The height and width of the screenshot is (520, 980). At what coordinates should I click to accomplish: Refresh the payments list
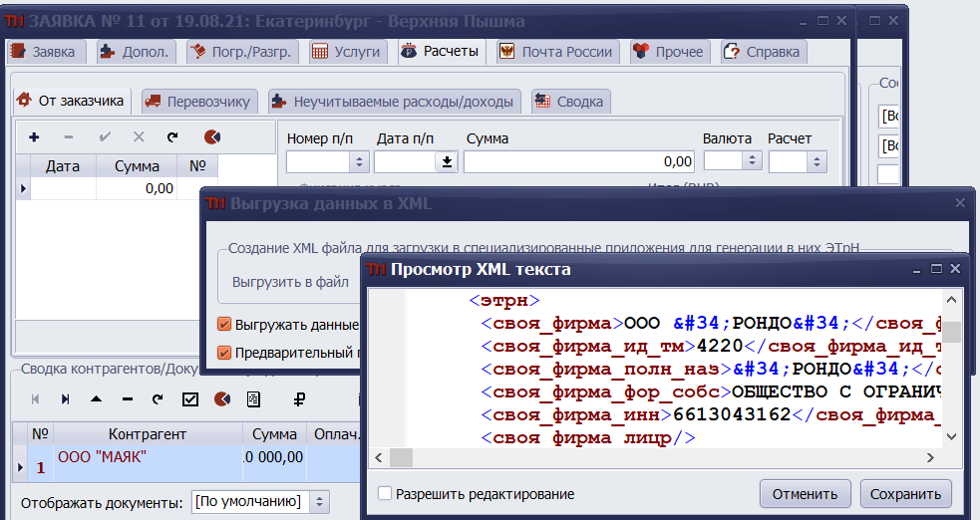point(173,137)
